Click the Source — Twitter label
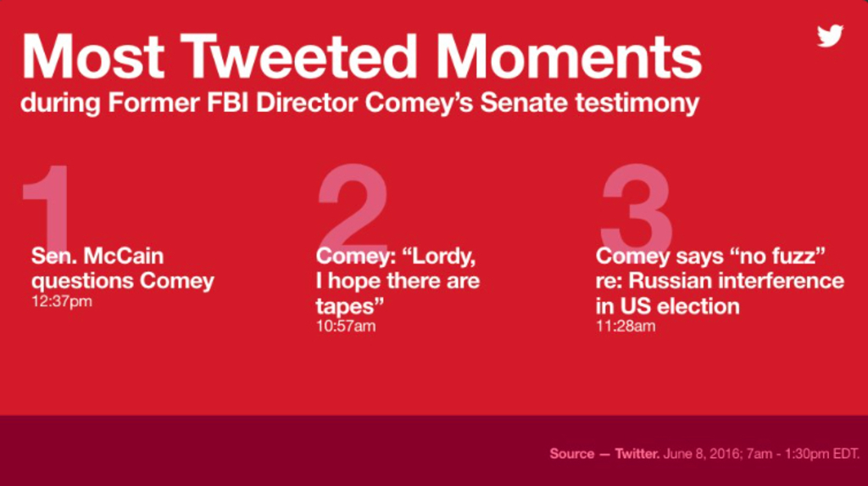The height and width of the screenshot is (486, 868). [x=604, y=454]
